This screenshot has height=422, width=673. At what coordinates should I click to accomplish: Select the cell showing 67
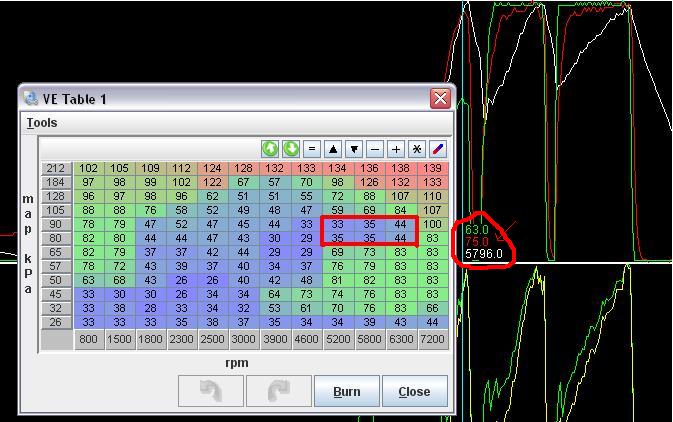pyautogui.click(x=244, y=182)
